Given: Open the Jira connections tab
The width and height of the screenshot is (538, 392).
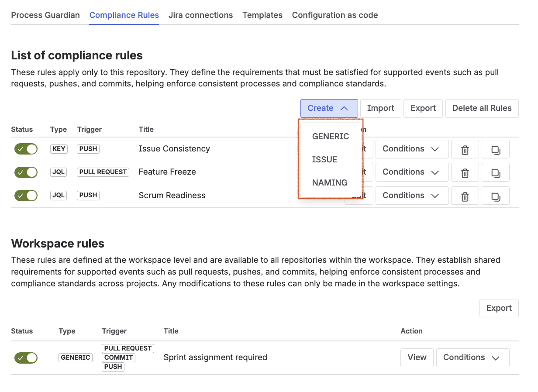Looking at the screenshot, I should pyautogui.click(x=200, y=15).
